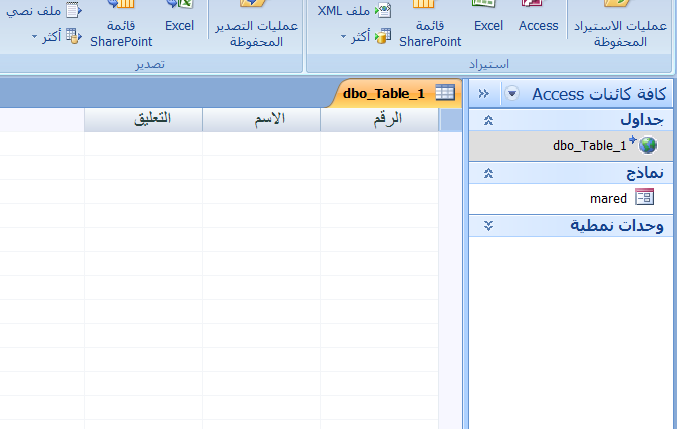Import قائمة SharePoint in استيراد group

430,24
